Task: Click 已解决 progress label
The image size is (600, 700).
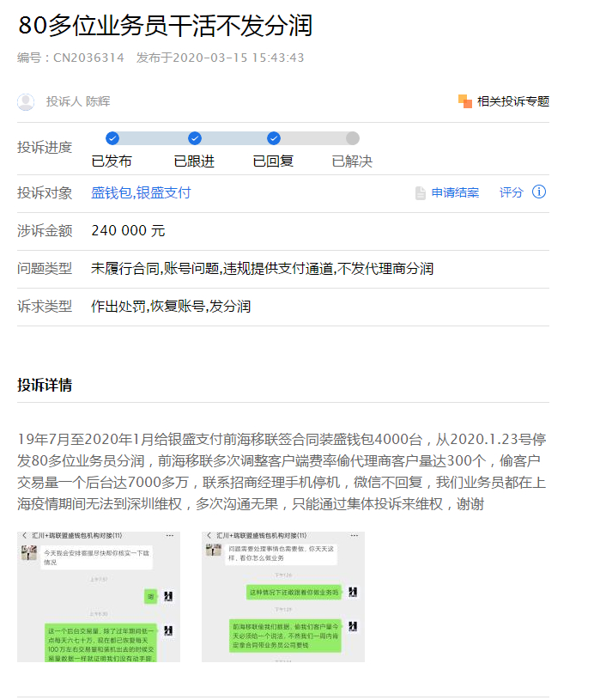Action: [x=352, y=161]
